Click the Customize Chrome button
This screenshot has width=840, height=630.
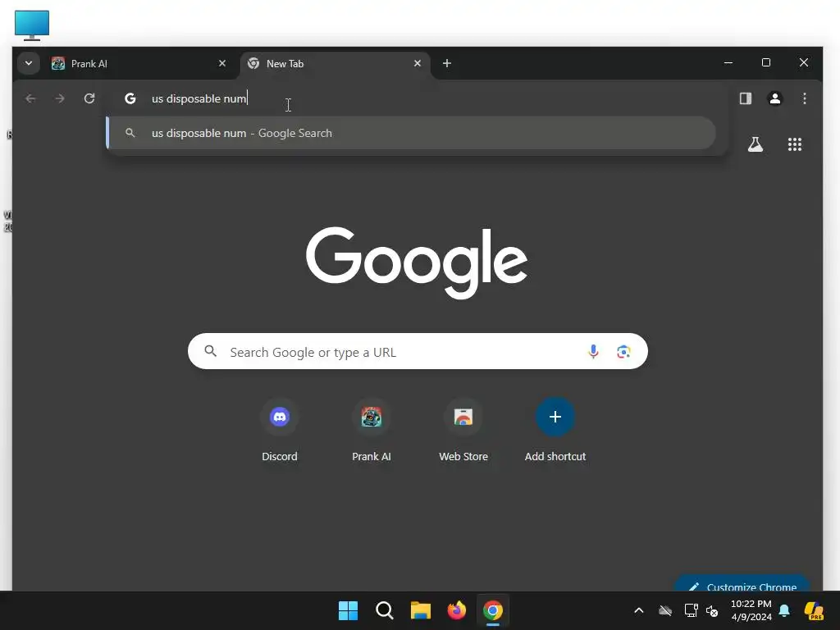742,585
